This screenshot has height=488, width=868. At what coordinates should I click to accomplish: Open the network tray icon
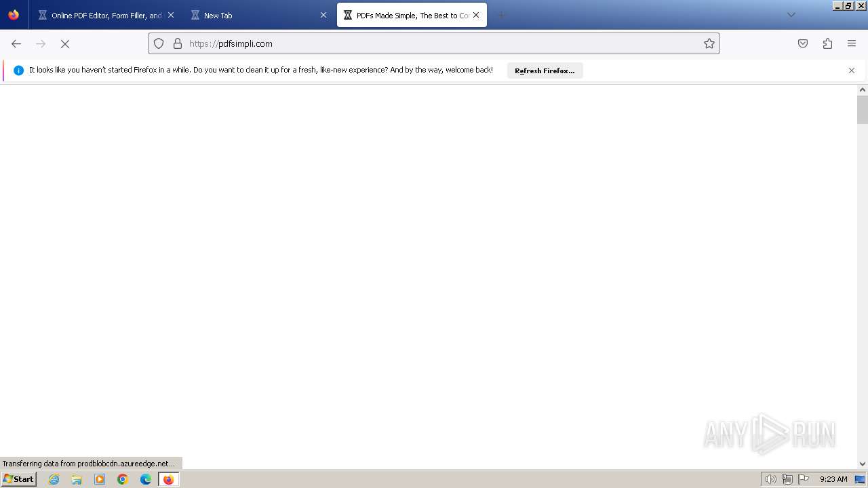point(787,479)
